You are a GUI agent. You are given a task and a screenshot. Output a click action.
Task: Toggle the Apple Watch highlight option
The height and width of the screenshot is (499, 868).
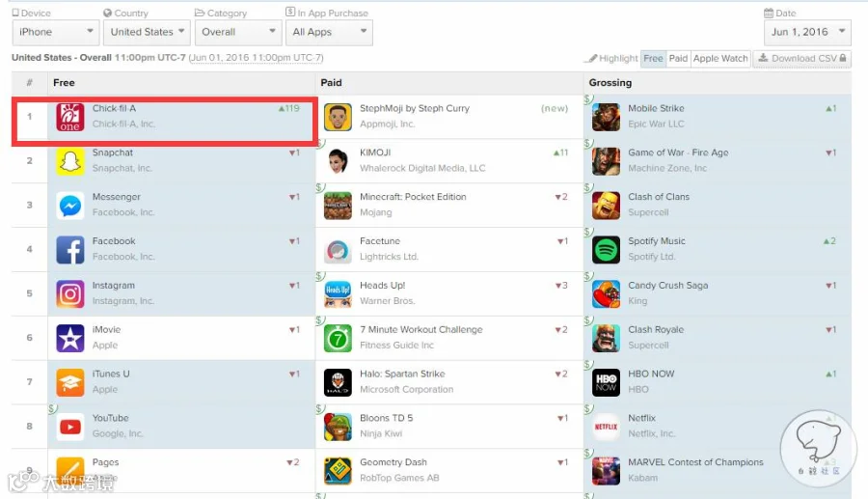point(720,58)
